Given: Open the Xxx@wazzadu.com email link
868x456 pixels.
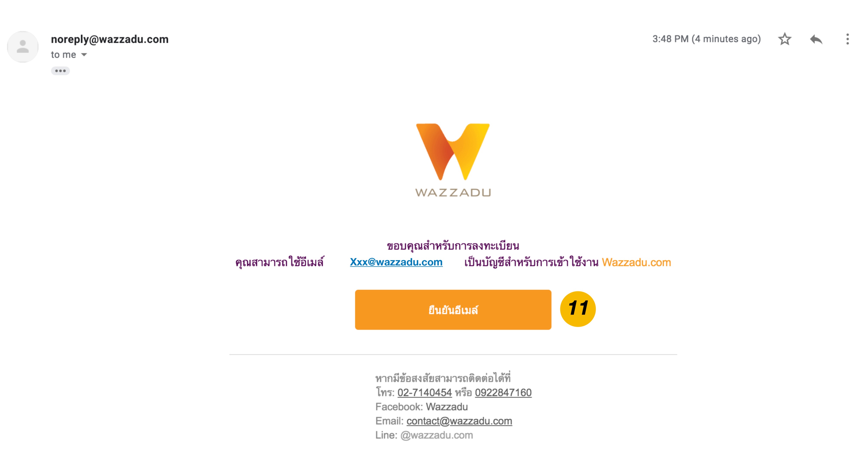Looking at the screenshot, I should (396, 262).
